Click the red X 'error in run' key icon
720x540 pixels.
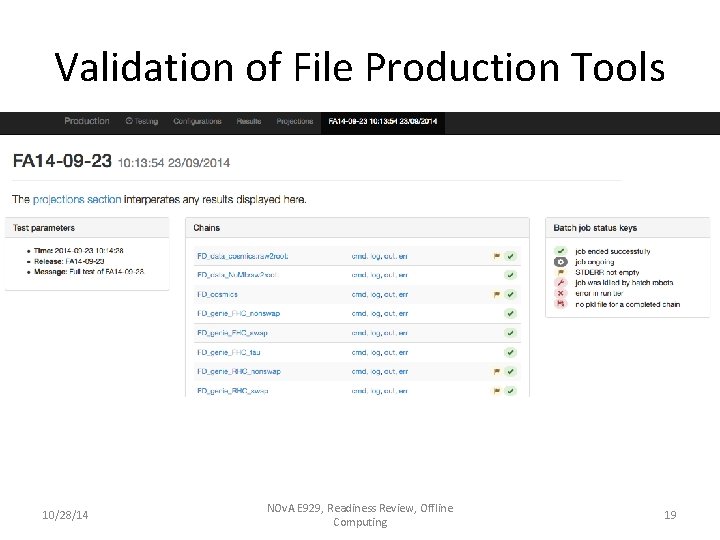click(560, 293)
